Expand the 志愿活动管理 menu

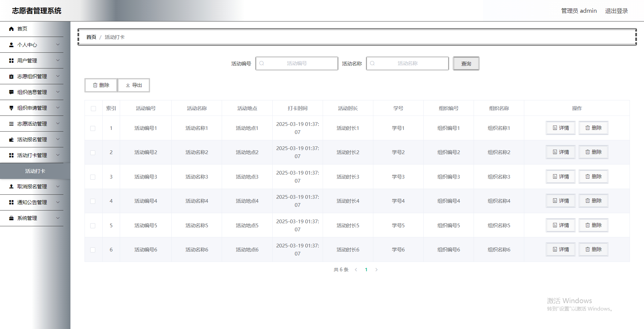[32, 124]
